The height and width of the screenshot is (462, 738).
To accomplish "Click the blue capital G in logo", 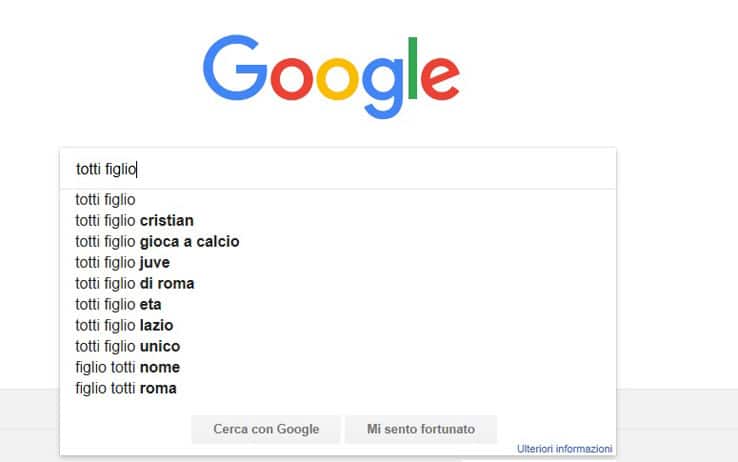I will pos(235,67).
